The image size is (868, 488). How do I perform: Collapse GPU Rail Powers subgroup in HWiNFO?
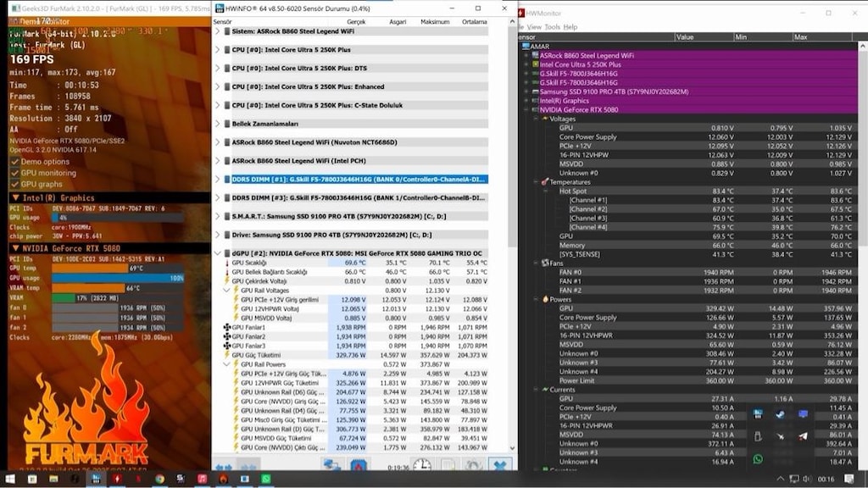(227, 364)
